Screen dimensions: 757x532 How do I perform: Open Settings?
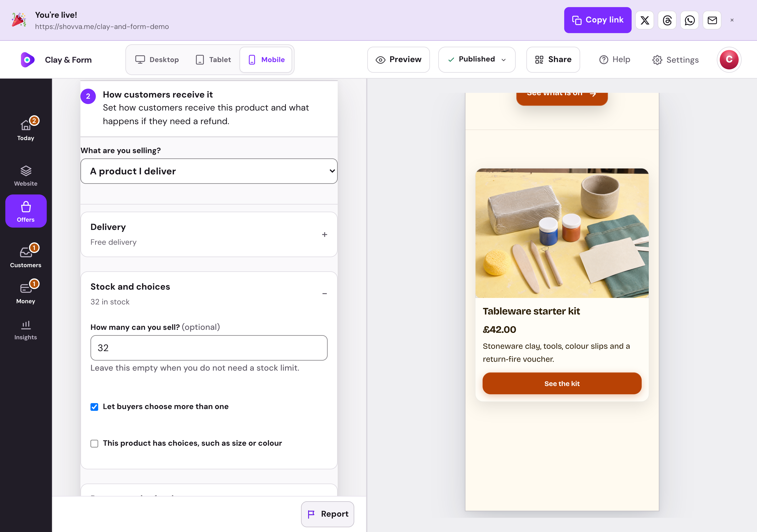point(675,60)
